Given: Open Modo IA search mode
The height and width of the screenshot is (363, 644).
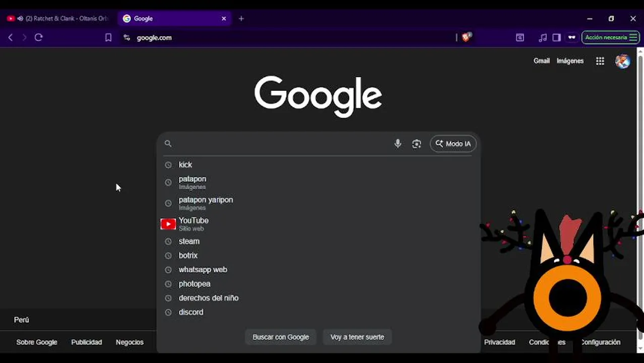Looking at the screenshot, I should click(453, 144).
